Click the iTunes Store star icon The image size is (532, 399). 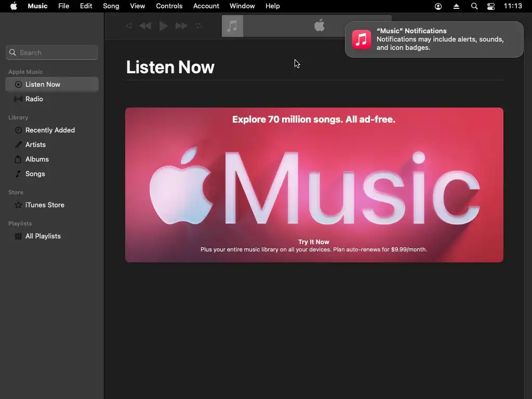click(18, 205)
